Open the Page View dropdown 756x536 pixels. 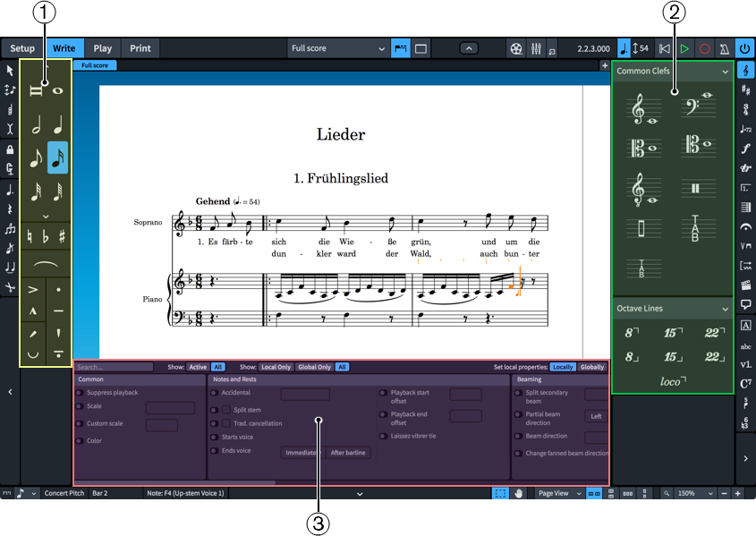click(x=558, y=493)
